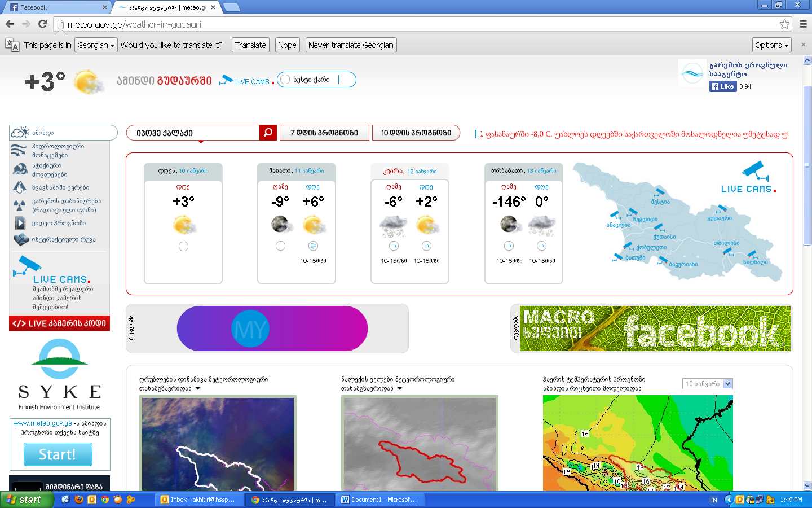Click the Facebook Like button
This screenshot has width=812, height=508.
point(723,86)
